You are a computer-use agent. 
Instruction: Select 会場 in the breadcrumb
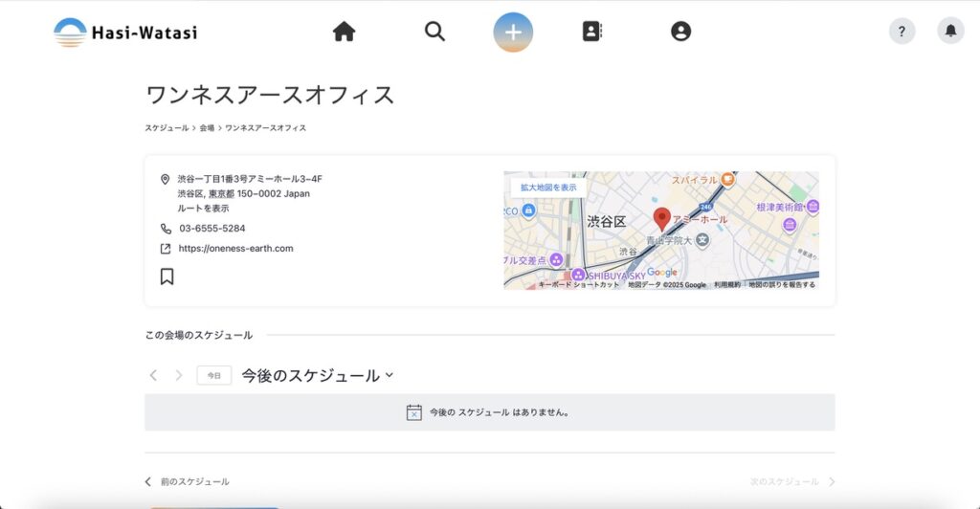(x=207, y=127)
